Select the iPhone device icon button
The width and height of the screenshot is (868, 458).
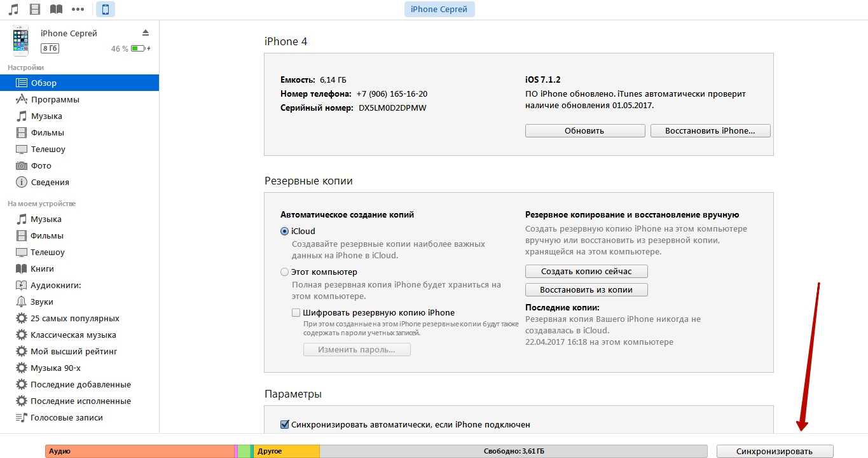[x=106, y=9]
